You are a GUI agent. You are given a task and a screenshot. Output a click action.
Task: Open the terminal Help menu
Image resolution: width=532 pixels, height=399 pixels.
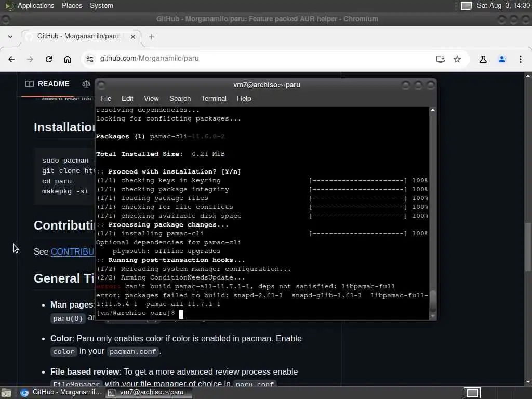coord(244,98)
